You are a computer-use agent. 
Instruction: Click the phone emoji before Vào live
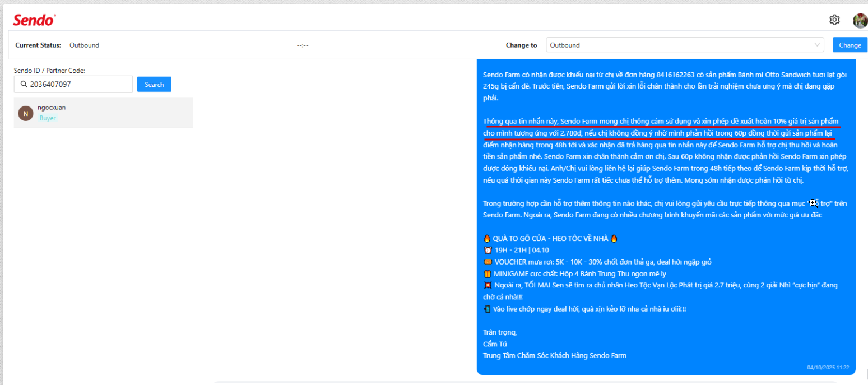coord(487,309)
